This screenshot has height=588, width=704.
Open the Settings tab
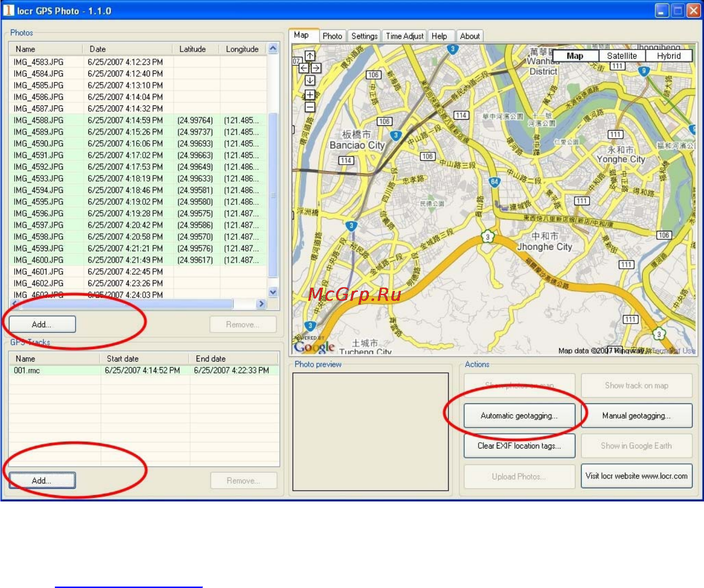point(365,36)
